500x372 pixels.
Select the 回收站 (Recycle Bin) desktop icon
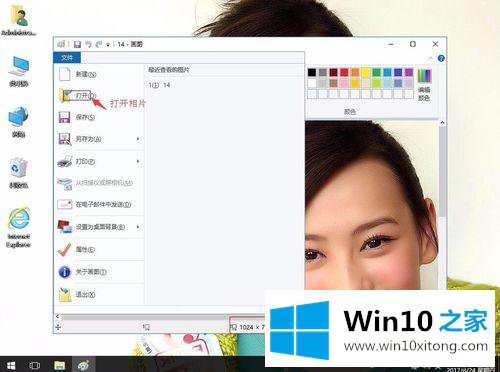[19, 173]
